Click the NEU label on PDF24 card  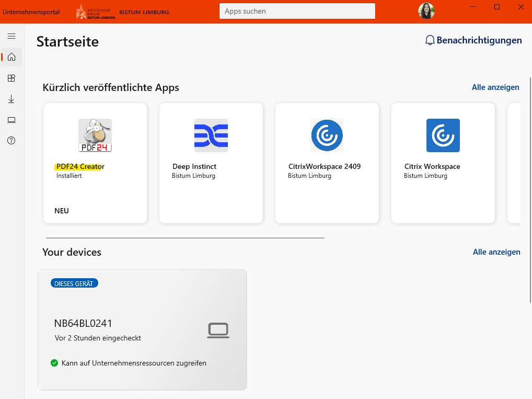point(62,211)
